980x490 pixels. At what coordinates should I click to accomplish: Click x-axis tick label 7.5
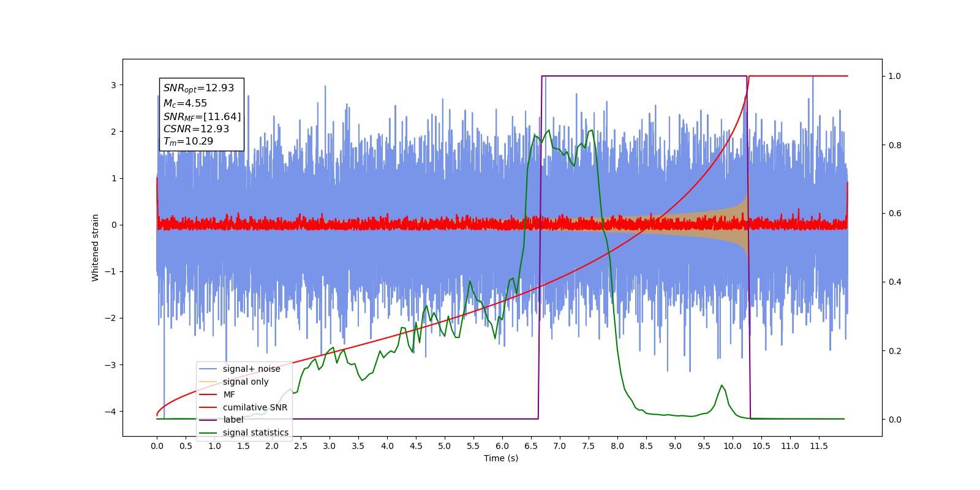(x=589, y=446)
